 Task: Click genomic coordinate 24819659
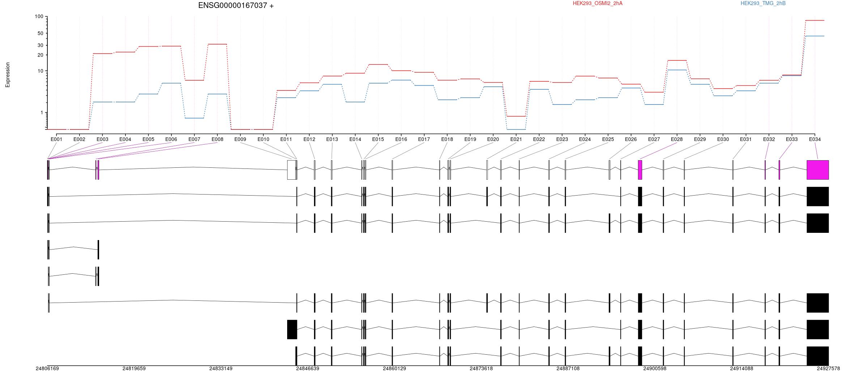(x=134, y=369)
